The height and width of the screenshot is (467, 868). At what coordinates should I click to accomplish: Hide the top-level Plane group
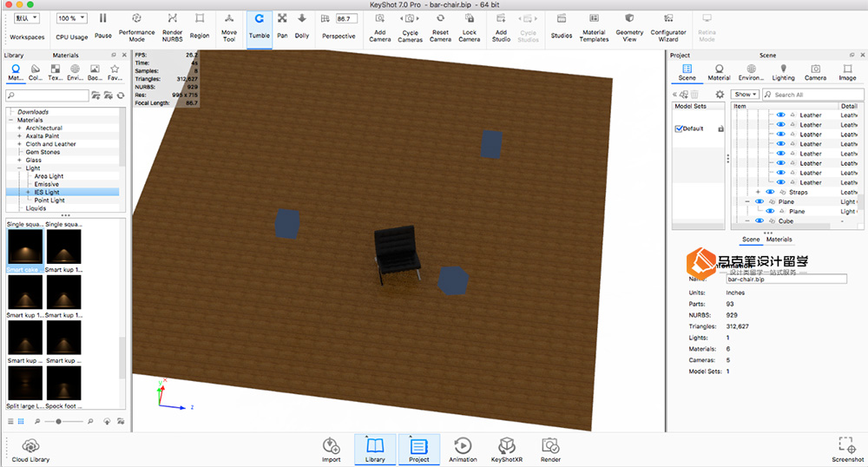759,201
